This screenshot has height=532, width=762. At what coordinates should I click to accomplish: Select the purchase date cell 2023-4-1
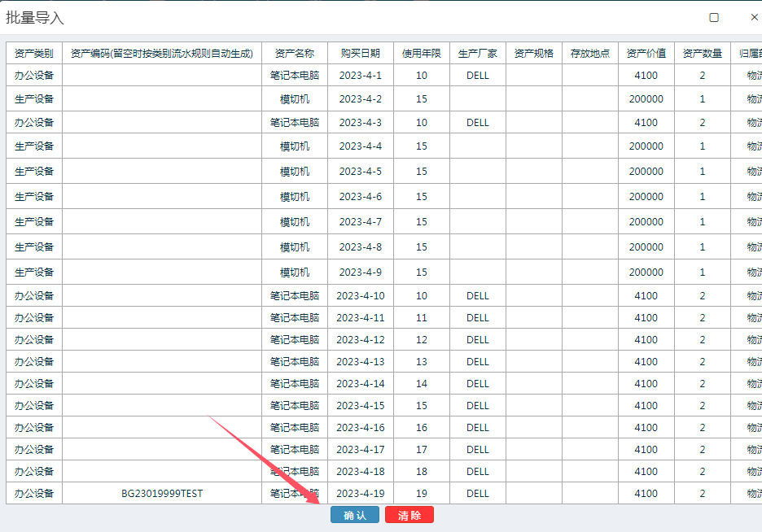coord(360,76)
